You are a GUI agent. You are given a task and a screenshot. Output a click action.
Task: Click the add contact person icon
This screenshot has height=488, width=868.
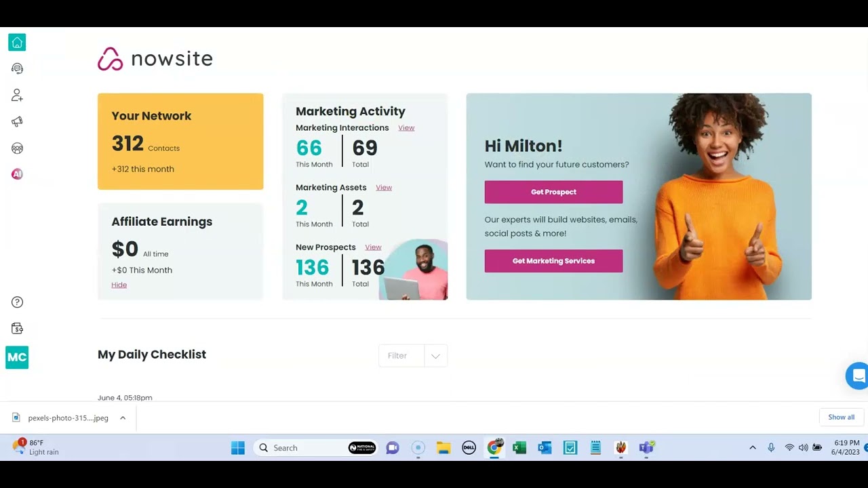[17, 95]
